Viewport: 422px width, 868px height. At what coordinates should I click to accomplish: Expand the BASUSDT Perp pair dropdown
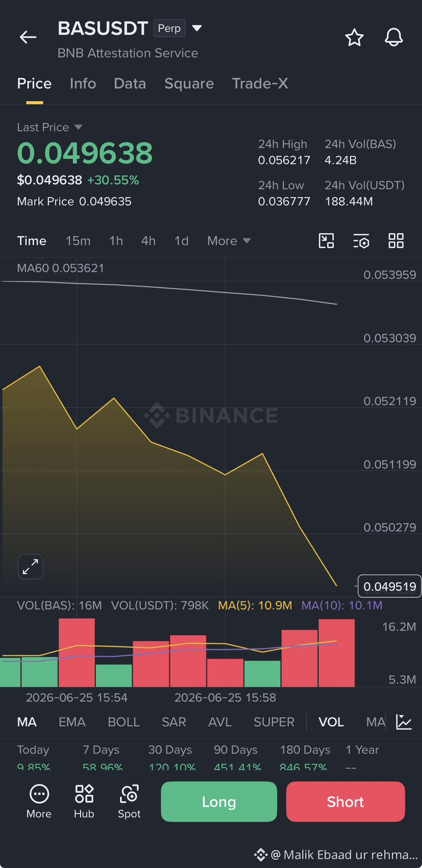point(197,28)
